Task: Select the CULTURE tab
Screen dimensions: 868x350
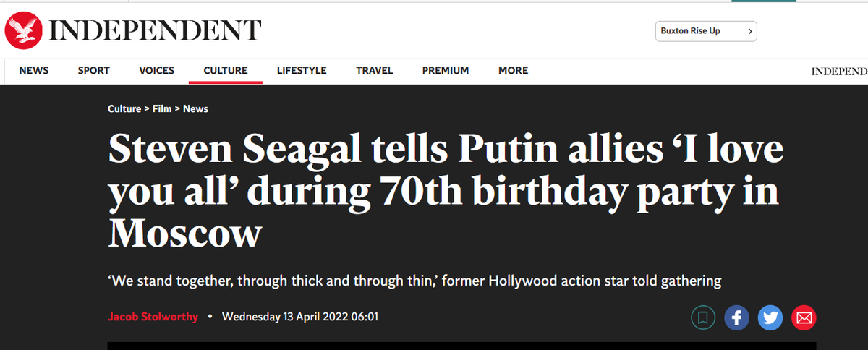Action: (x=226, y=70)
